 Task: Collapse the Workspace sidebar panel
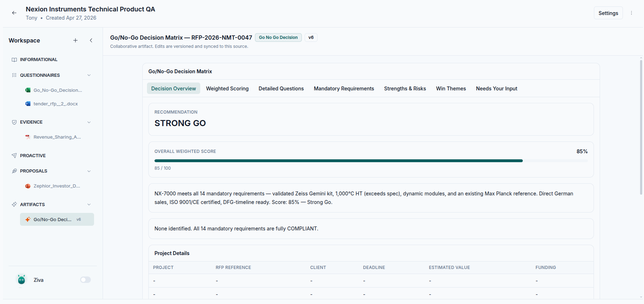click(91, 40)
